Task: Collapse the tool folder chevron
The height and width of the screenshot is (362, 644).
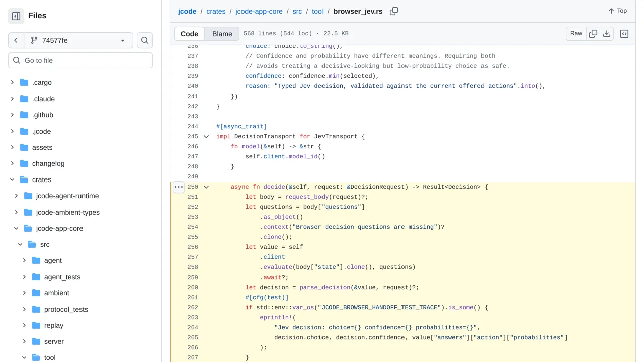Action: [24, 357]
